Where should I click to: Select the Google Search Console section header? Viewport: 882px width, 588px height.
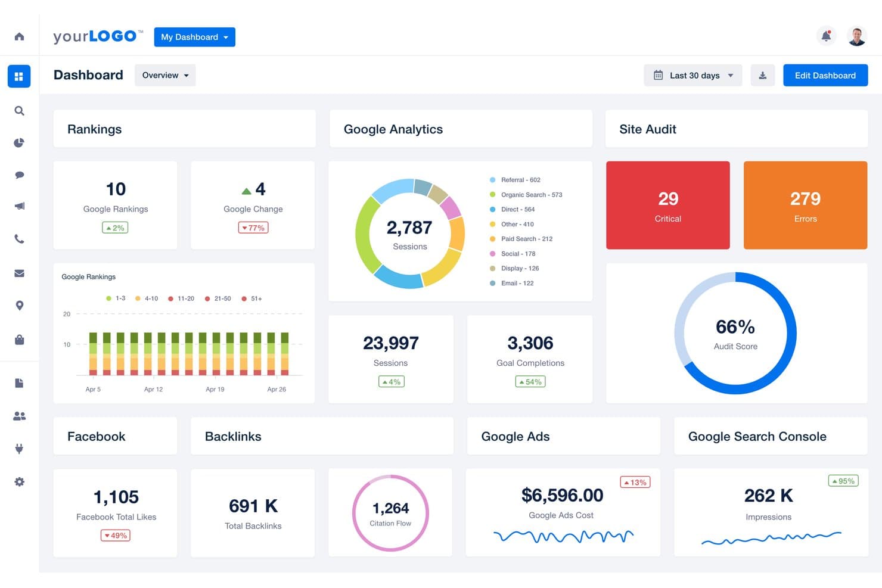(x=771, y=436)
